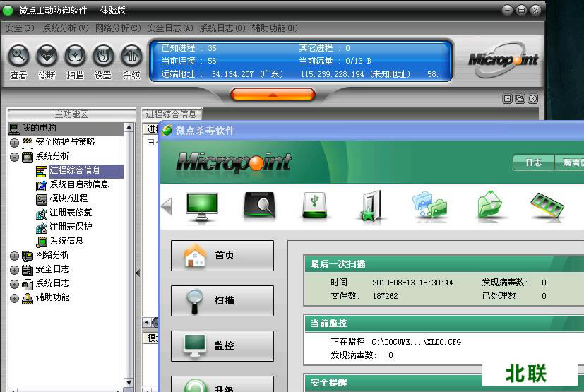Expand the 安全防护与策略 tree node
This screenshot has height=392, width=584.
pyautogui.click(x=14, y=142)
